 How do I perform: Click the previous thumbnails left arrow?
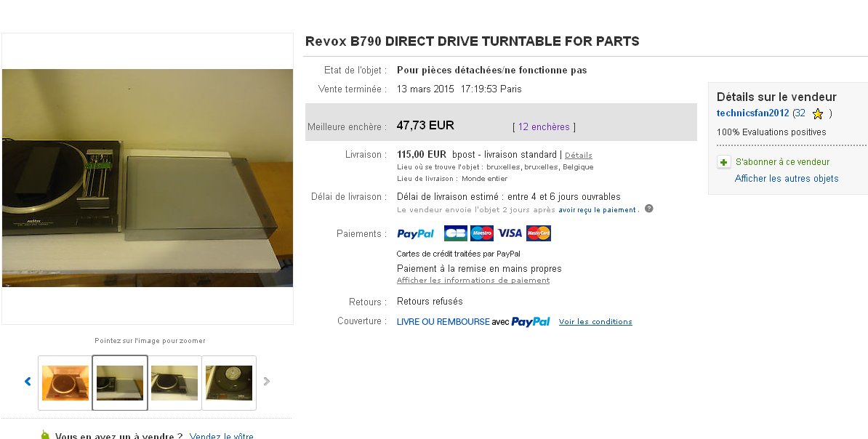click(28, 382)
